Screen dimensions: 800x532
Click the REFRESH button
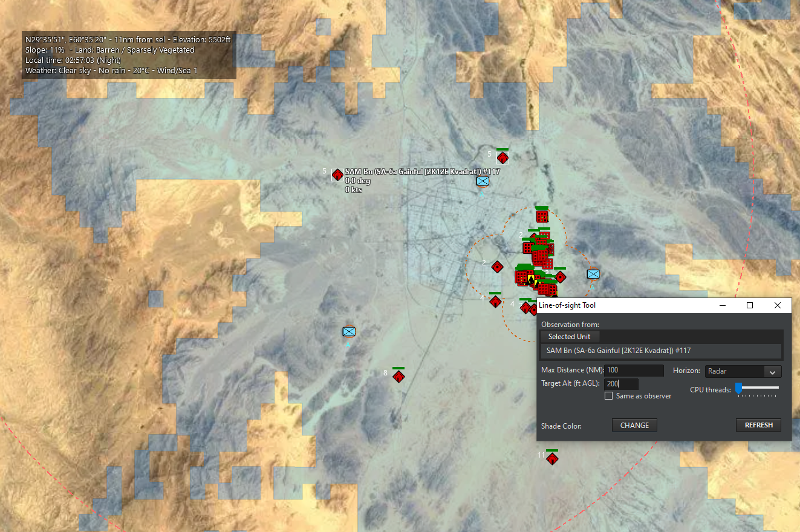point(759,425)
